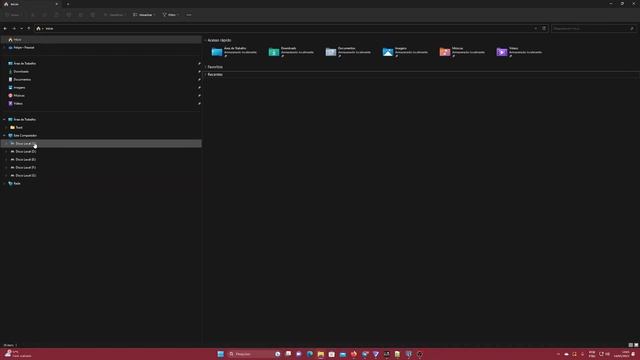Click the pin icon beside sidebar Imagens
Viewport: 640px width, 360px height.
pyautogui.click(x=199, y=87)
